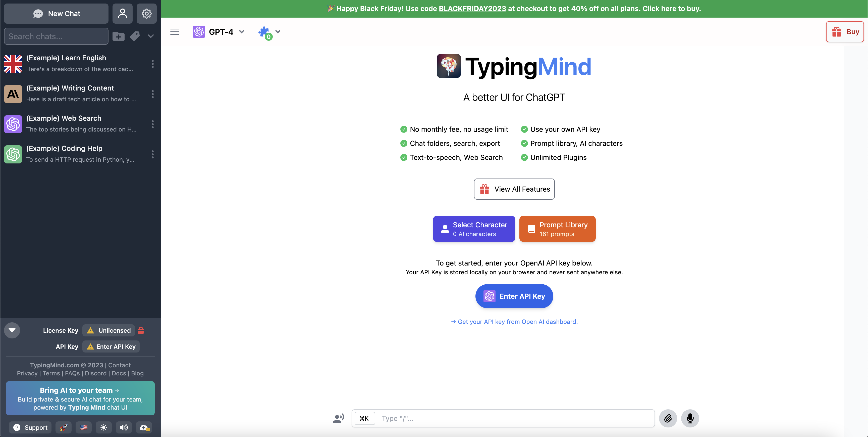Open options for Learn English chat
868x437 pixels.
(153, 63)
